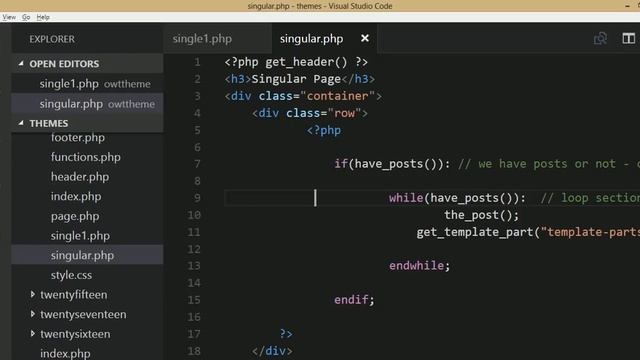Screen dimensions: 640x360
Task: Split the editor with the split icon
Action: pos(629,38)
